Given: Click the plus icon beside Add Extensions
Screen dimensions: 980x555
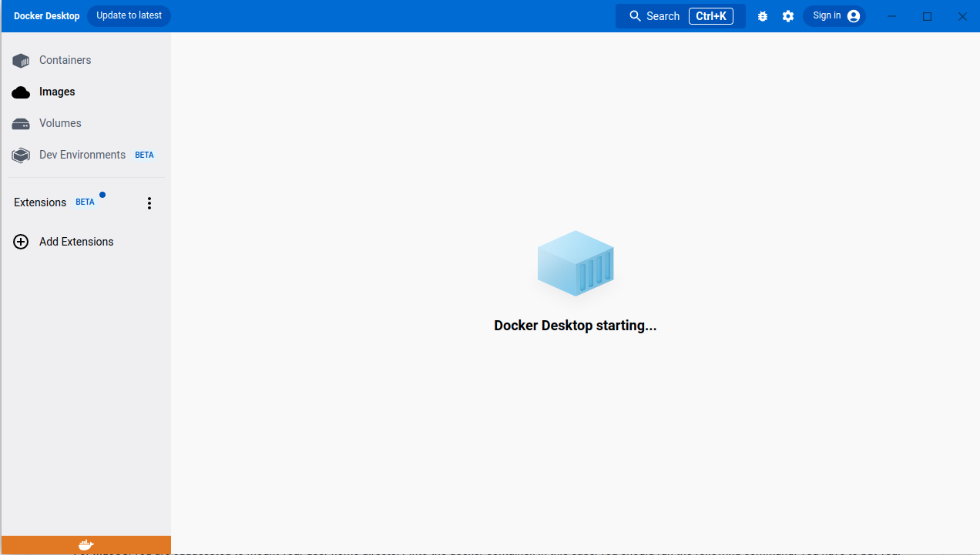Looking at the screenshot, I should click(x=22, y=242).
